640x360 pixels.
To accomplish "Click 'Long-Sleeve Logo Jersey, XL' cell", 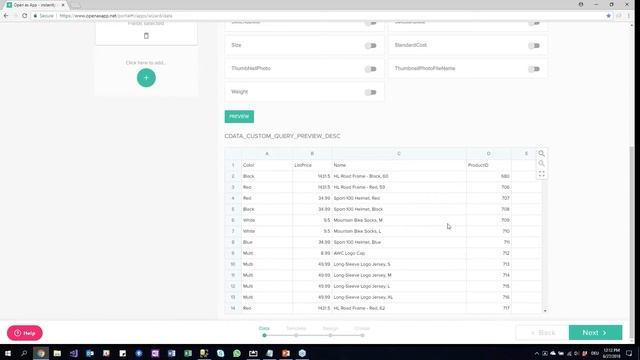I will pyautogui.click(x=399, y=297).
